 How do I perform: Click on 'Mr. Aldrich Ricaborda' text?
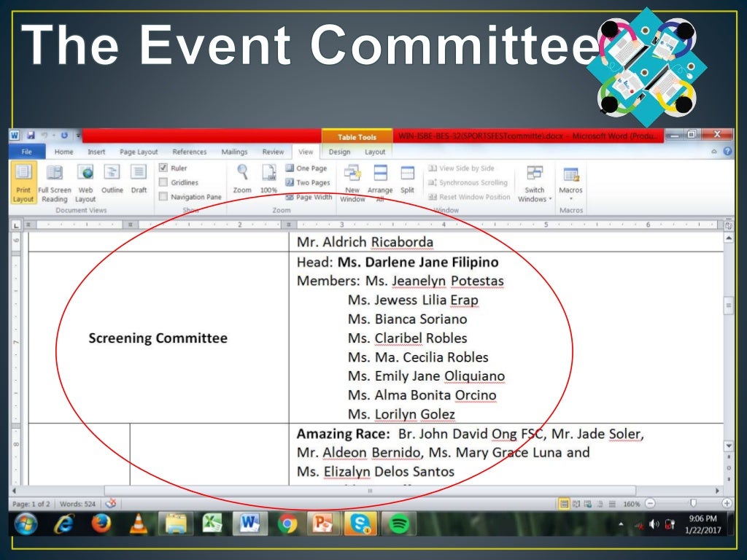click(365, 242)
